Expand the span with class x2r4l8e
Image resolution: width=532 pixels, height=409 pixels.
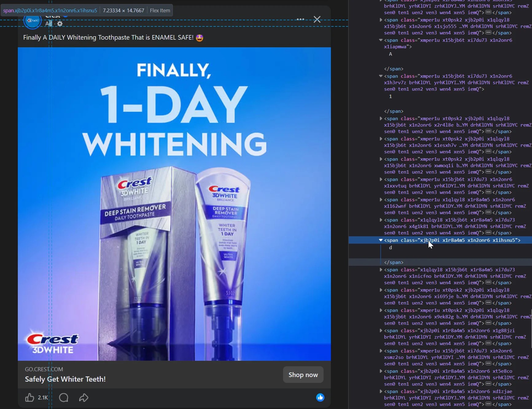[x=381, y=119]
